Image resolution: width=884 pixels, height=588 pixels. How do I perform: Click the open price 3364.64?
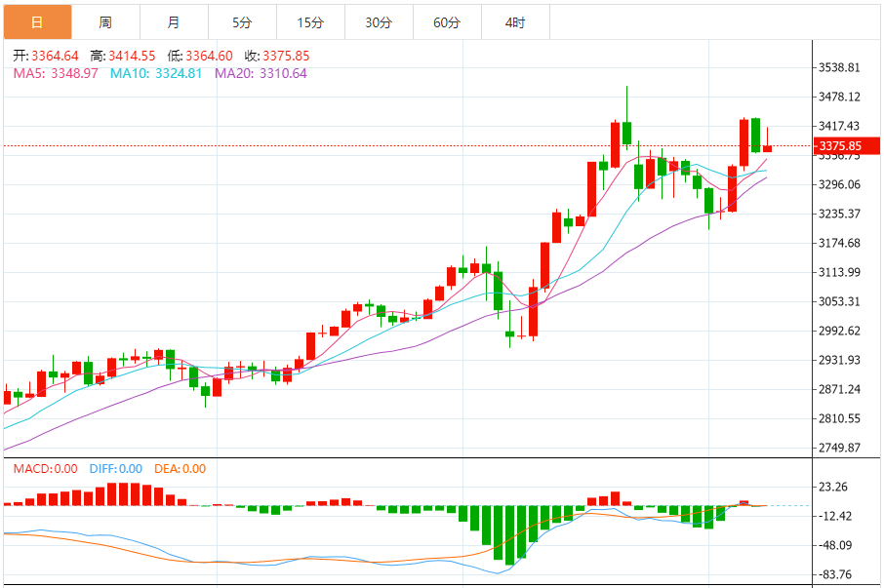point(55,56)
